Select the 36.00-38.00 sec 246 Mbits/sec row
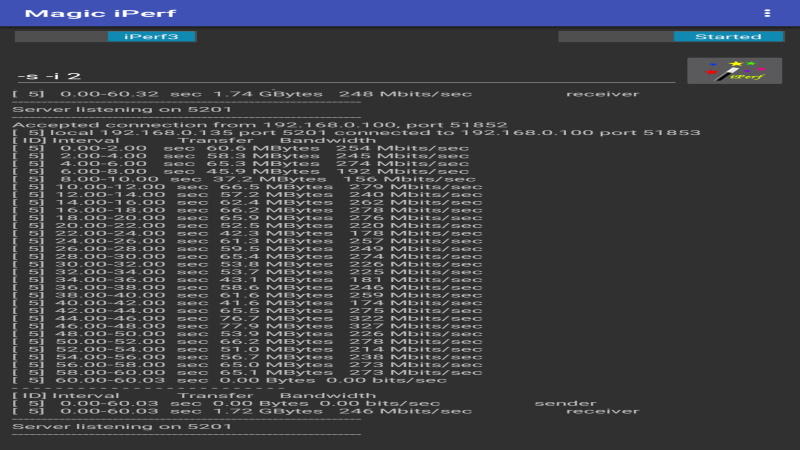This screenshot has height=450, width=800. coord(247,288)
